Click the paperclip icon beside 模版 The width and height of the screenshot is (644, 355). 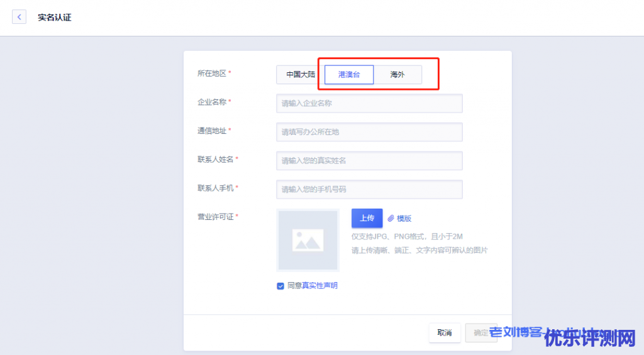pyautogui.click(x=391, y=218)
